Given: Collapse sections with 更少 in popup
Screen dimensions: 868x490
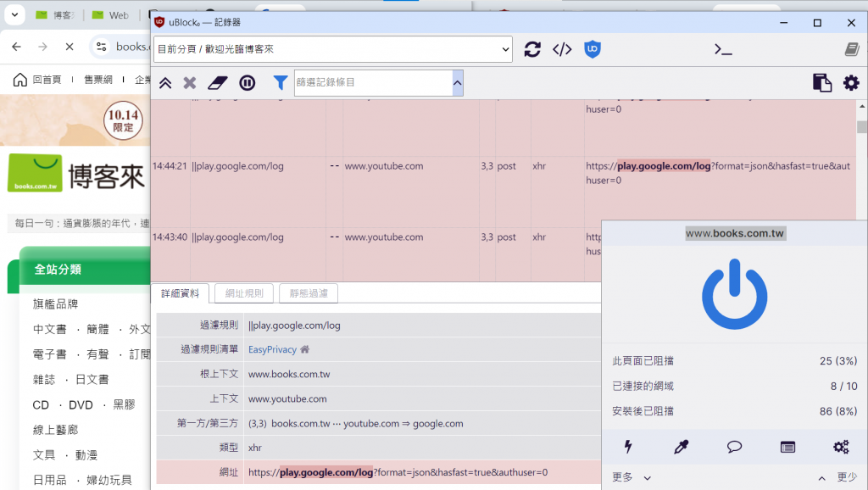Looking at the screenshot, I should [x=837, y=477].
